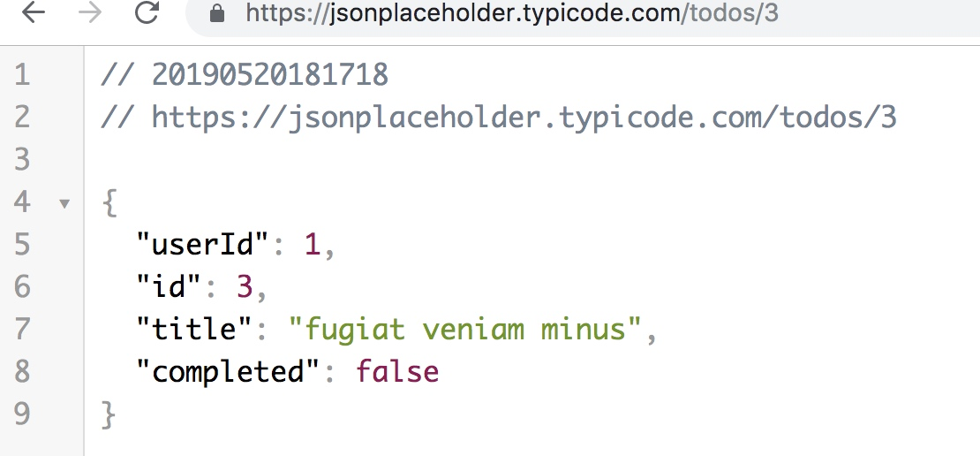The width and height of the screenshot is (980, 456).
Task: Click the closing brace on line 9
Action: [109, 414]
